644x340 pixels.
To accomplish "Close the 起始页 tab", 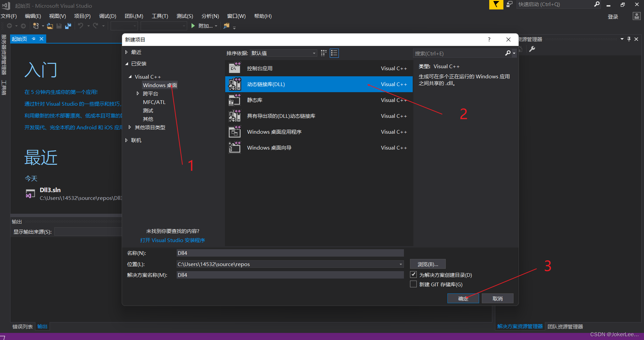I will (41, 39).
